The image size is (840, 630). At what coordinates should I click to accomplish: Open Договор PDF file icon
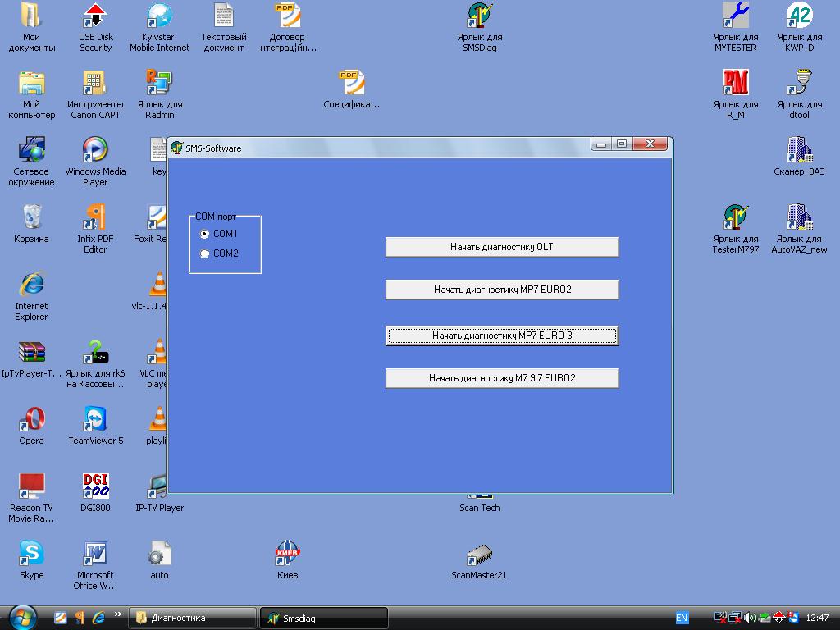[287, 27]
